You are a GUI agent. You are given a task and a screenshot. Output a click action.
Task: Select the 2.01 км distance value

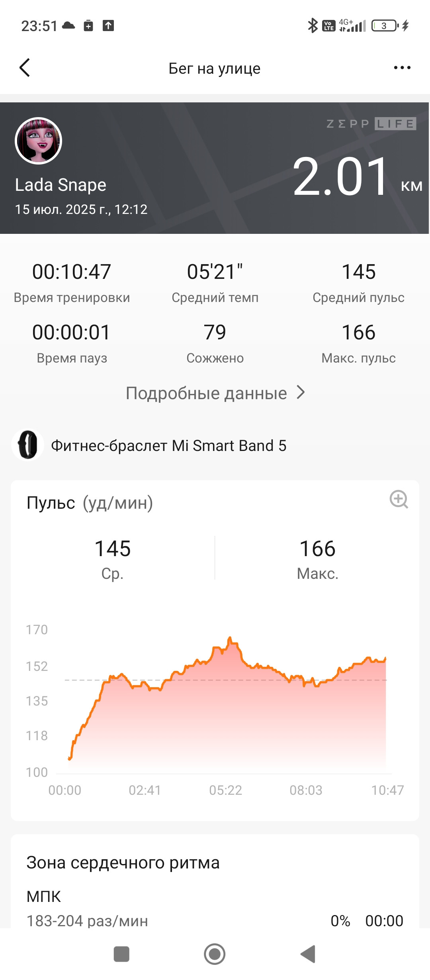coord(357,177)
